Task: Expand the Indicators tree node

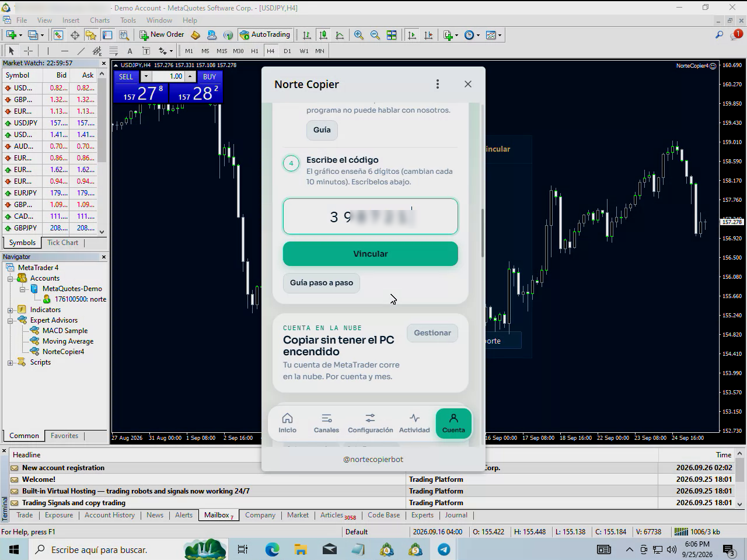Action: point(10,310)
